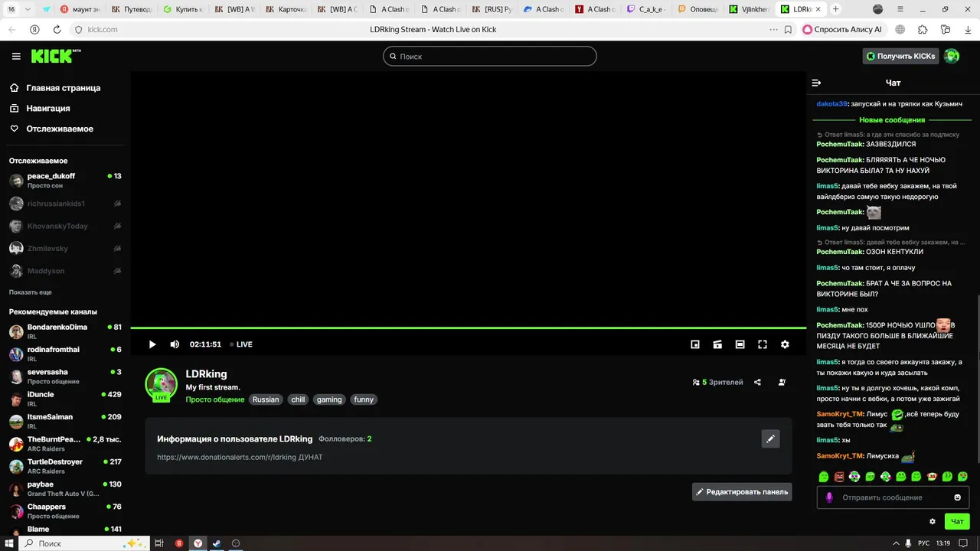Viewport: 980px width, 551px height.
Task: Play the stream with the play button
Action: (x=152, y=344)
